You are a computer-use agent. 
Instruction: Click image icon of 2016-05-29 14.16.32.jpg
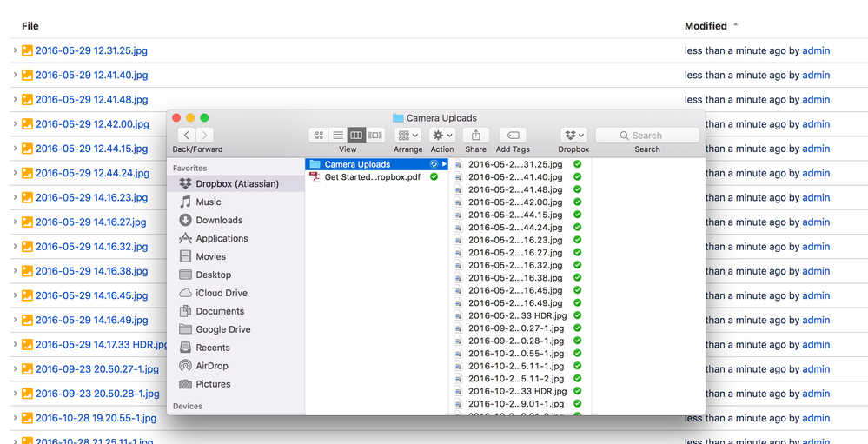pyautogui.click(x=27, y=247)
